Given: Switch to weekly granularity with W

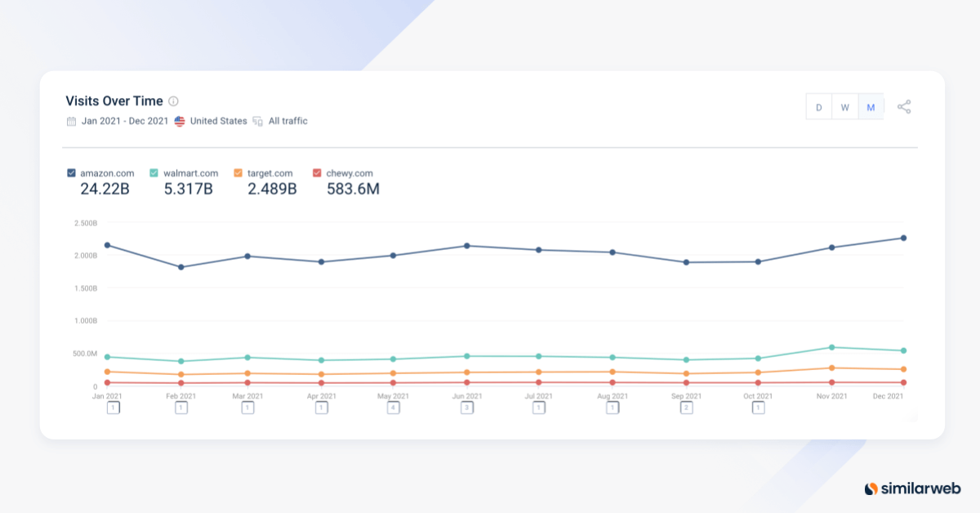Looking at the screenshot, I should click(845, 107).
